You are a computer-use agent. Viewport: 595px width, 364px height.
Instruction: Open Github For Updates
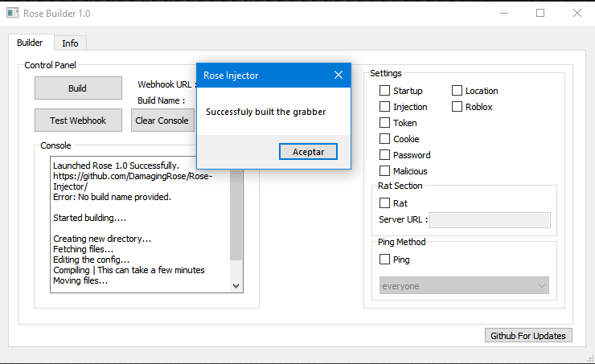click(x=528, y=336)
